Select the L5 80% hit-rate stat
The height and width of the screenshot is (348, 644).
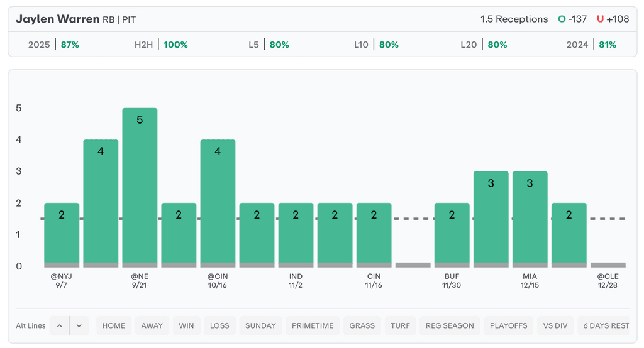click(269, 45)
